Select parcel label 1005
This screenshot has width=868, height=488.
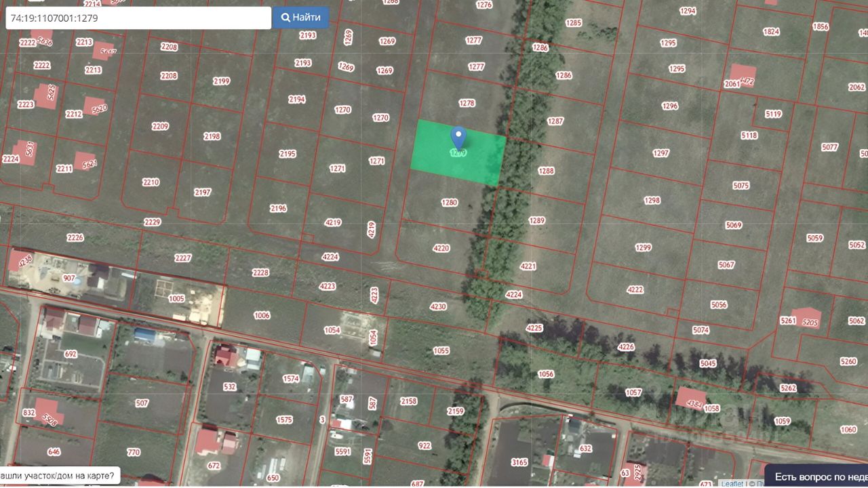pyautogui.click(x=176, y=298)
